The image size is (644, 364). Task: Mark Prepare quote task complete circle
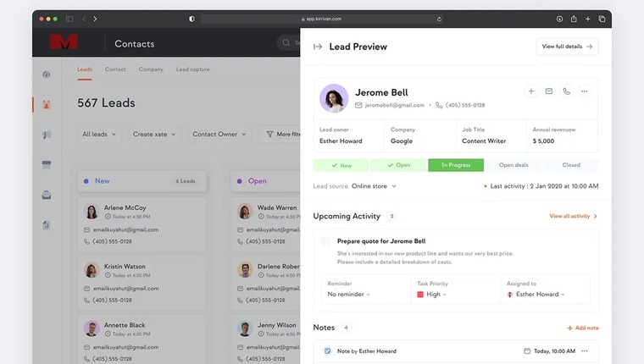tap(326, 241)
